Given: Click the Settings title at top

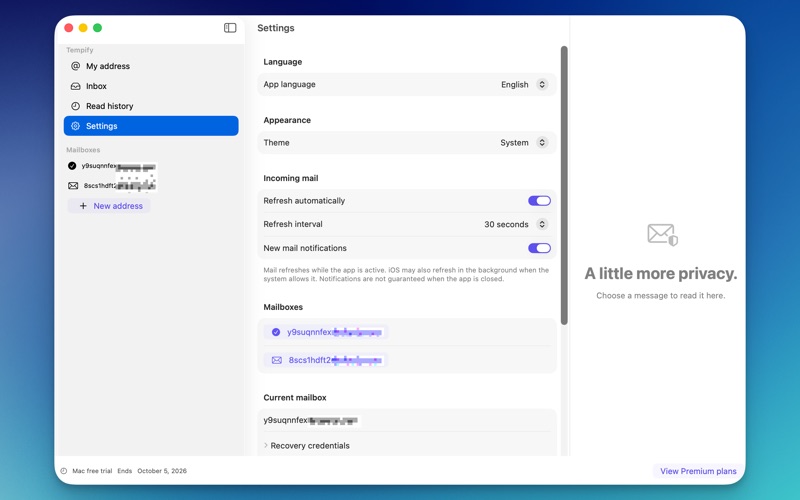Looking at the screenshot, I should click(x=276, y=28).
